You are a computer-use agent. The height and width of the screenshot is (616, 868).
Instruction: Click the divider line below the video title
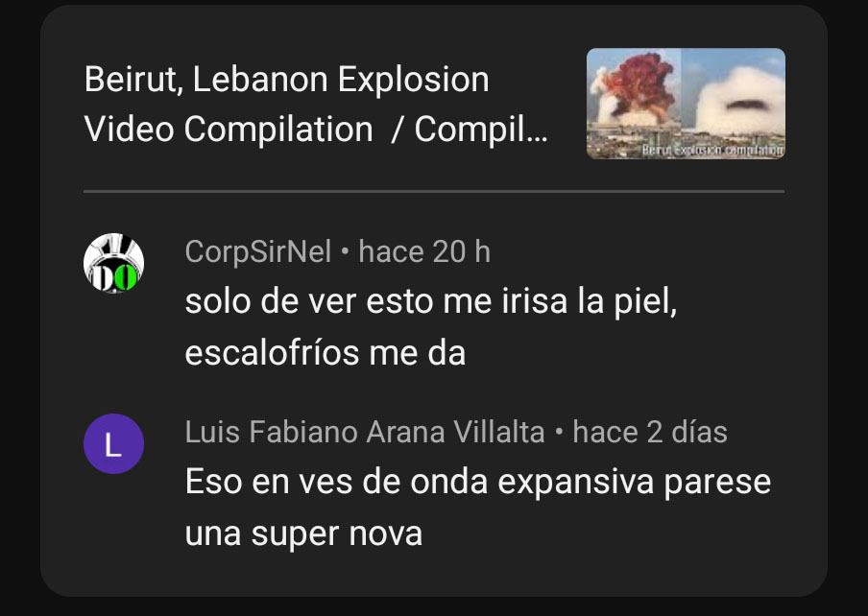click(x=434, y=191)
